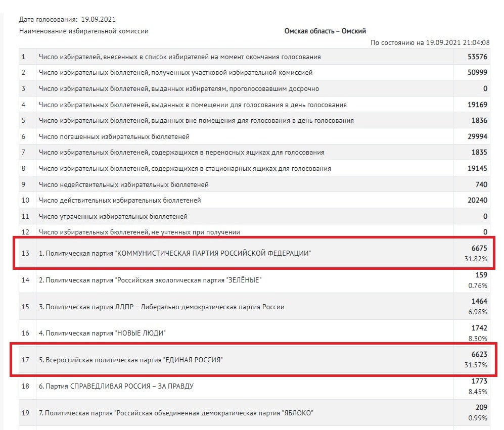Click row 2 value 50999
Image resolution: width=504 pixels, height=430 pixels.
coord(477,72)
